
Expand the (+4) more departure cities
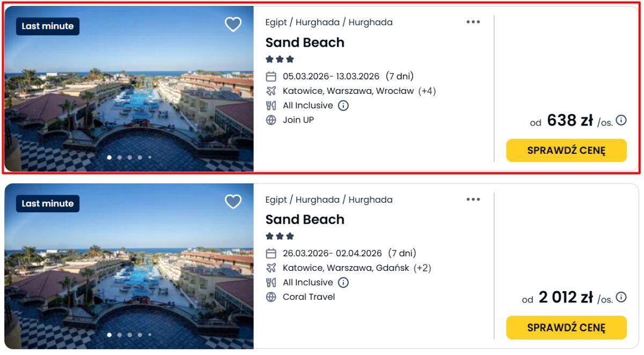pyautogui.click(x=427, y=91)
